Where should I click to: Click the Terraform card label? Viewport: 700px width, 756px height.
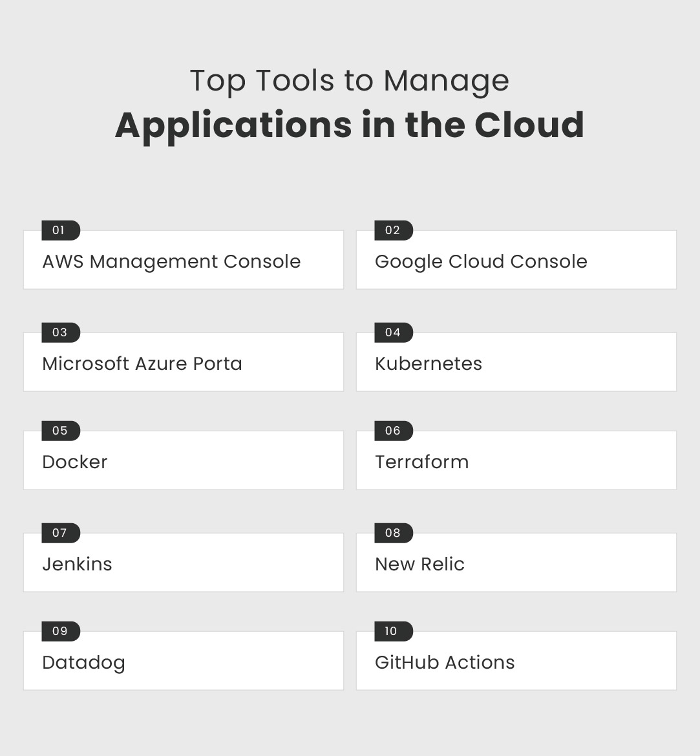coord(422,462)
